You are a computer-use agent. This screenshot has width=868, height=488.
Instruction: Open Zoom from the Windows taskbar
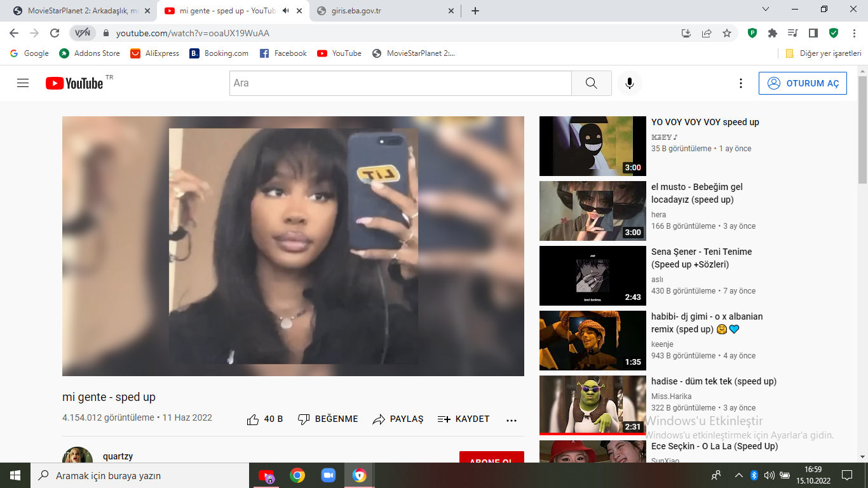(328, 475)
